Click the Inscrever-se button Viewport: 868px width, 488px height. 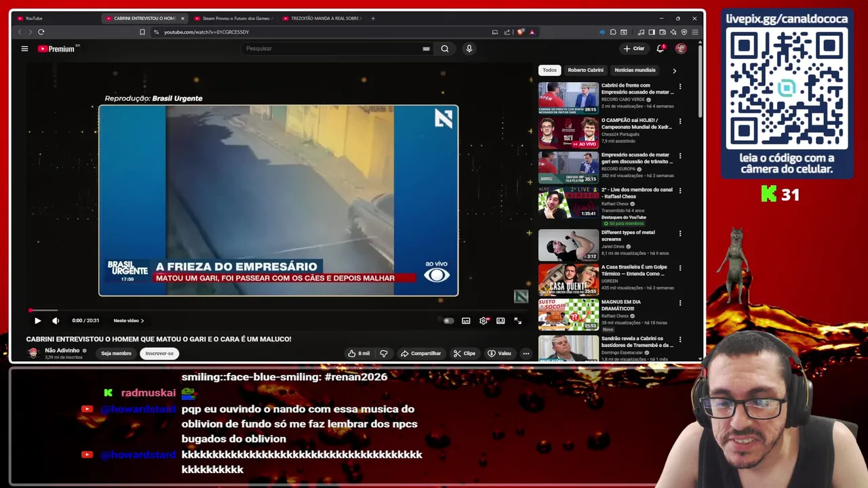click(159, 353)
